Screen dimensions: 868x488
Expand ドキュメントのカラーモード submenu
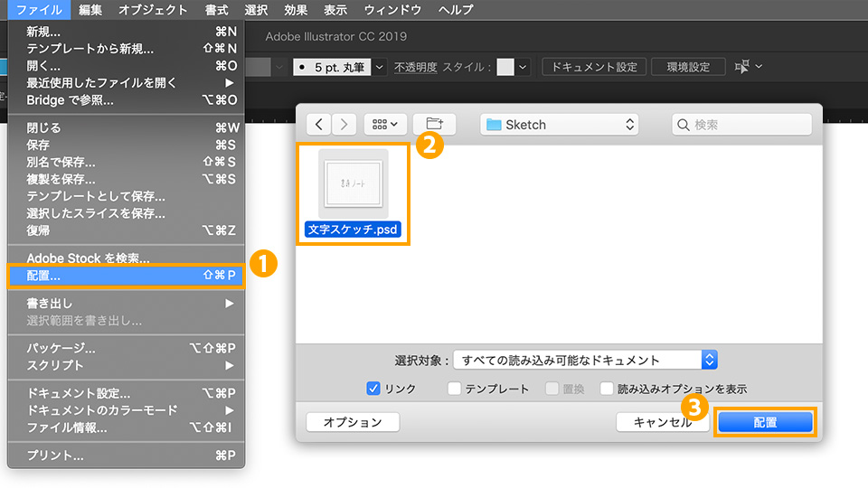(x=127, y=410)
